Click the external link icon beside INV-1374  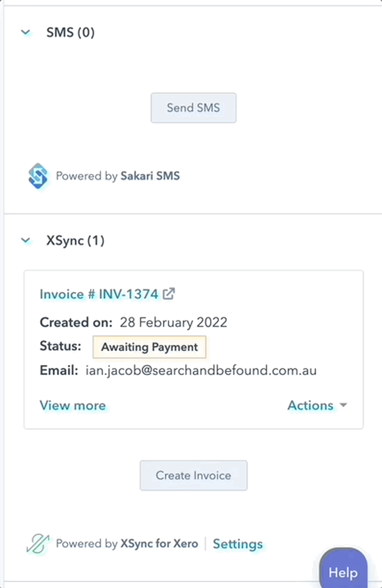(x=170, y=293)
